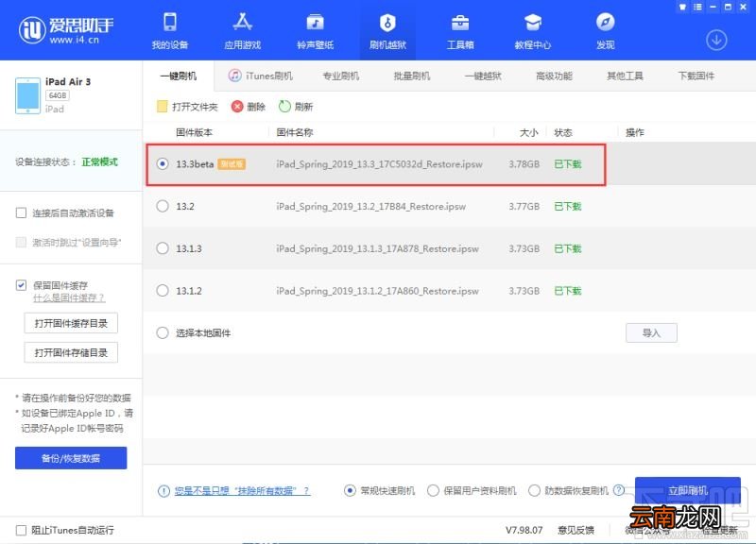
Task: Click the 打开固件缓存目录 button
Action: (x=71, y=323)
